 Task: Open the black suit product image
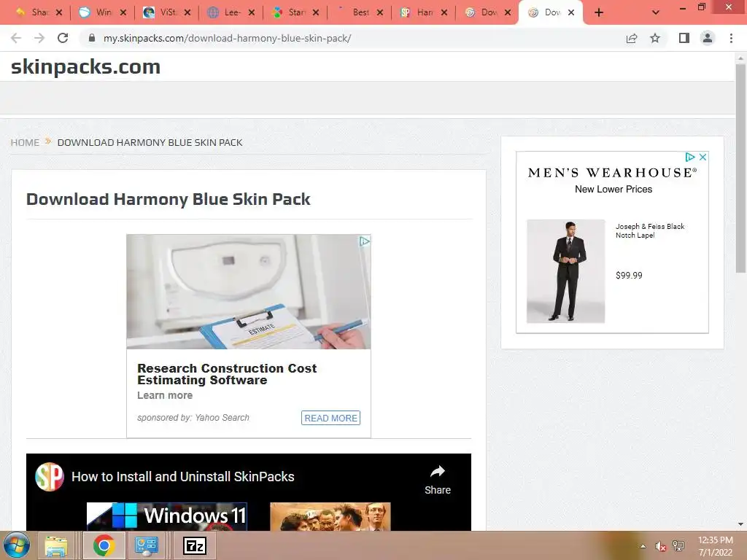[566, 271]
